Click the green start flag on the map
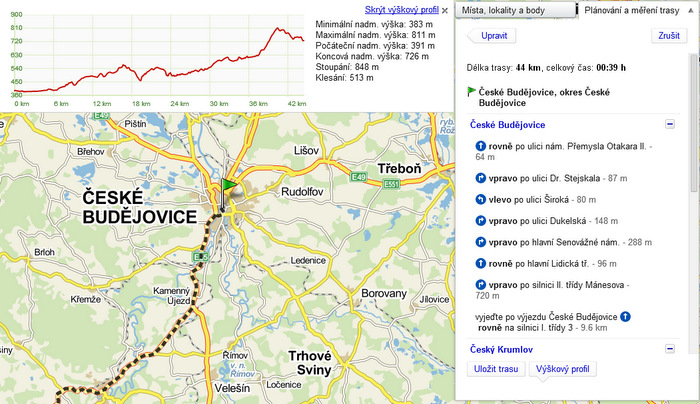Image resolution: width=700 pixels, height=404 pixels. click(232, 186)
